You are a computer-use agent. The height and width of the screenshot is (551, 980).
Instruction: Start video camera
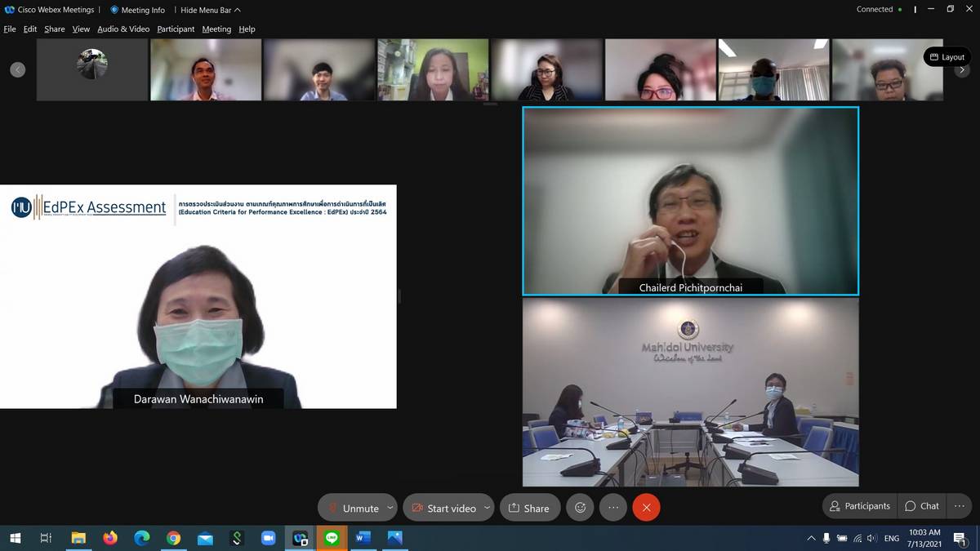click(x=442, y=508)
